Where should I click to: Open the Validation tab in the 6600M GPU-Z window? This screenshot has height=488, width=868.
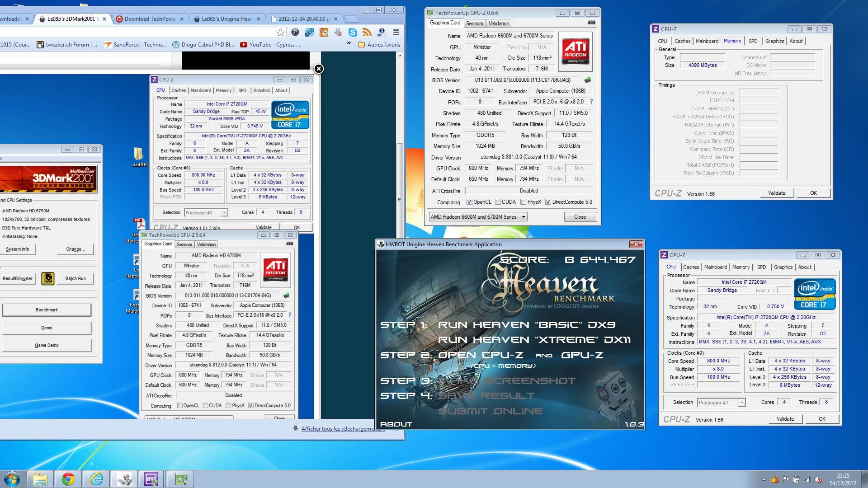pyautogui.click(x=499, y=23)
